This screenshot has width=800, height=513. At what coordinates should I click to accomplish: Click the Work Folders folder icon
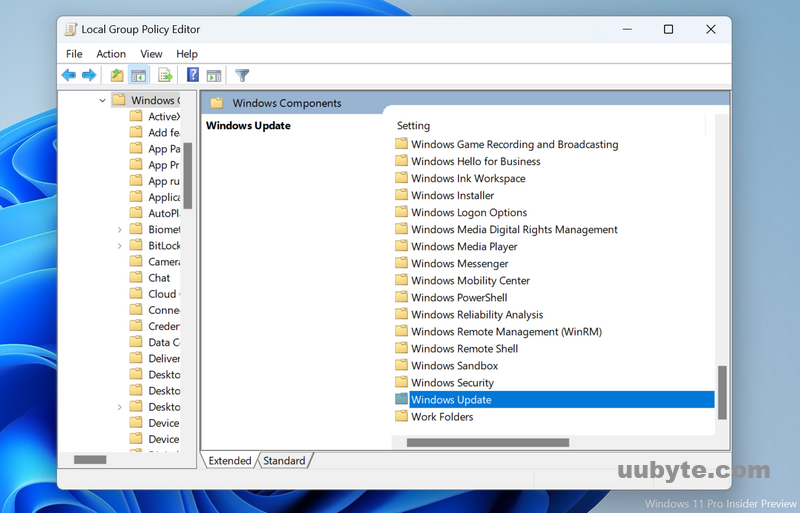(402, 416)
